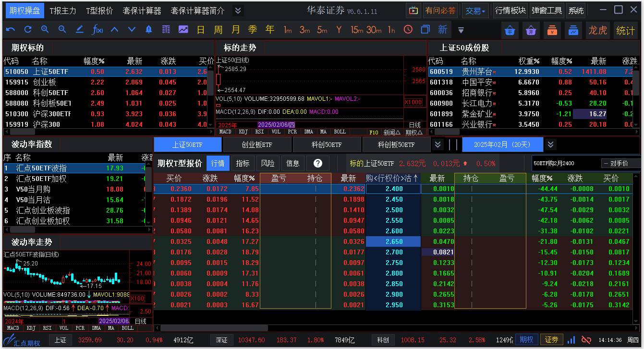
Task: Open the 龙虎 button
Action: 598,30
